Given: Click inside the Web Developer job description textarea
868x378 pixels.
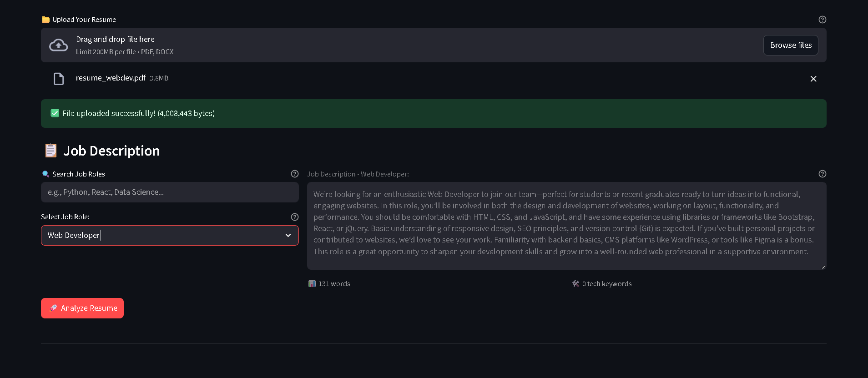Looking at the screenshot, I should 567,226.
